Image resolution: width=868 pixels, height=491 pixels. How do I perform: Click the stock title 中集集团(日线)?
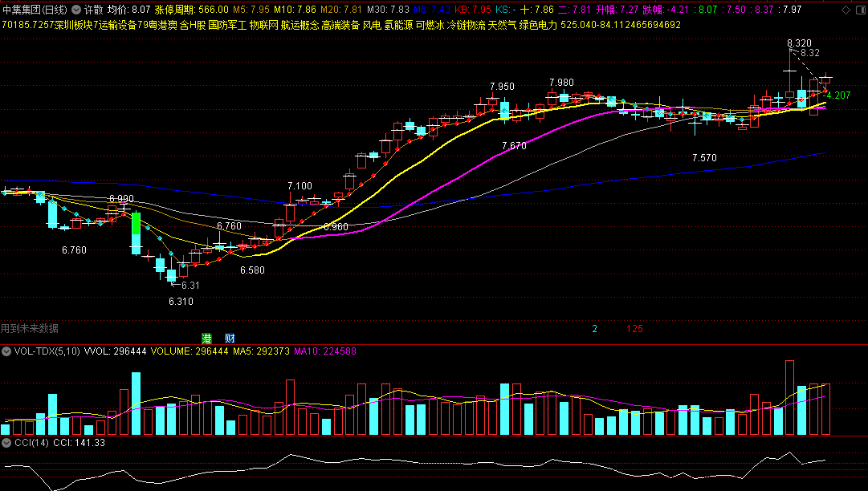[35, 10]
